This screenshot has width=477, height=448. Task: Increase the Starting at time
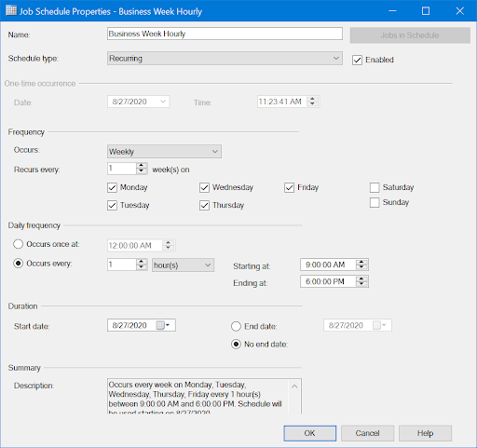pos(361,262)
